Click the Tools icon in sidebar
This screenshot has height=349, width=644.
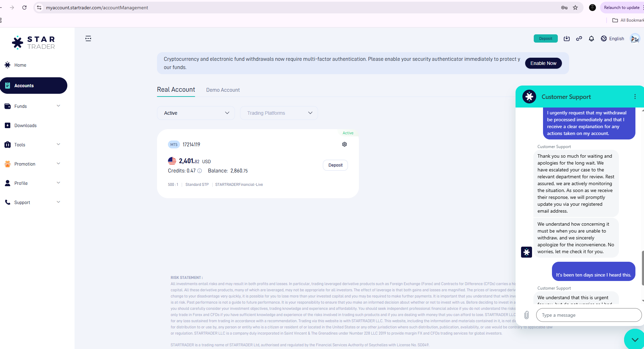(8, 145)
